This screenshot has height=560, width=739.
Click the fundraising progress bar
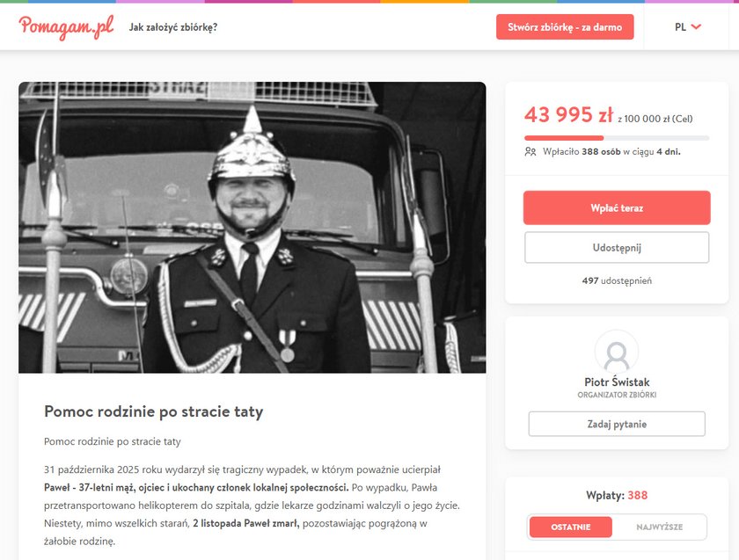[617, 138]
